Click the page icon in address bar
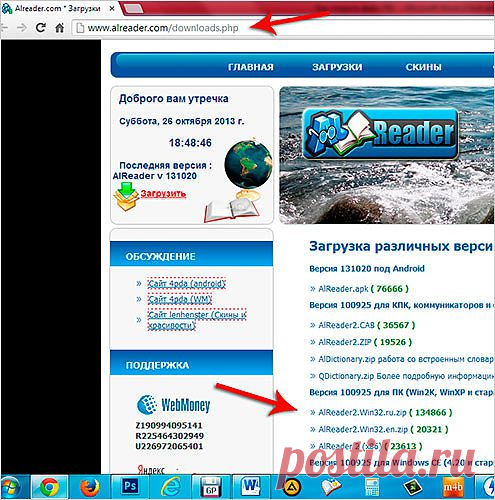Viewport: 495px width, 500px height. pyautogui.click(x=80, y=28)
